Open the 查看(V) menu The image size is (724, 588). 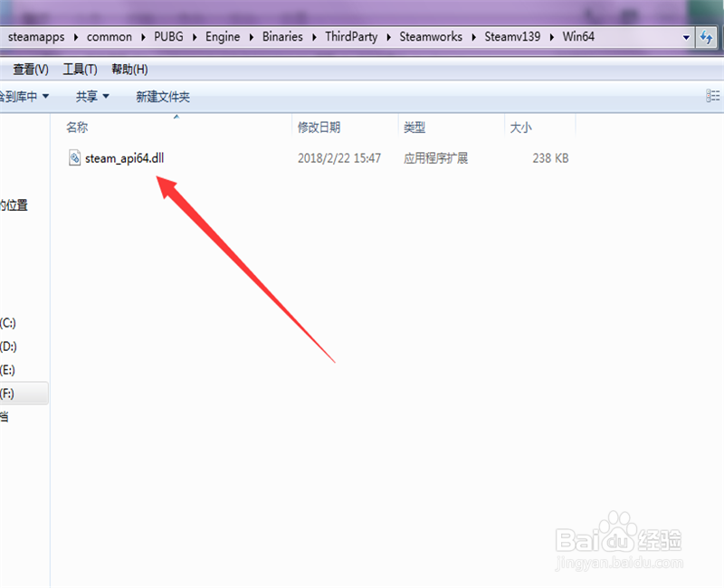coord(31,70)
